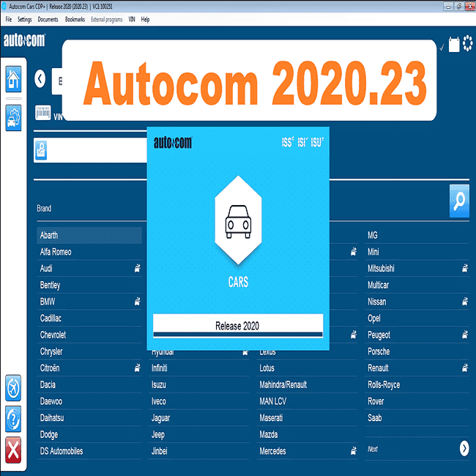
Task: Open the External programs menu
Action: tap(107, 20)
